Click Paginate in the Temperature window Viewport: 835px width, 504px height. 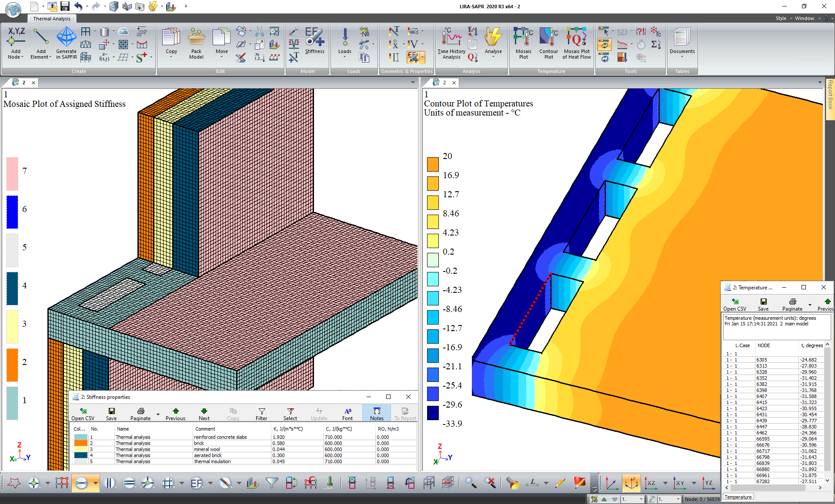tap(792, 304)
